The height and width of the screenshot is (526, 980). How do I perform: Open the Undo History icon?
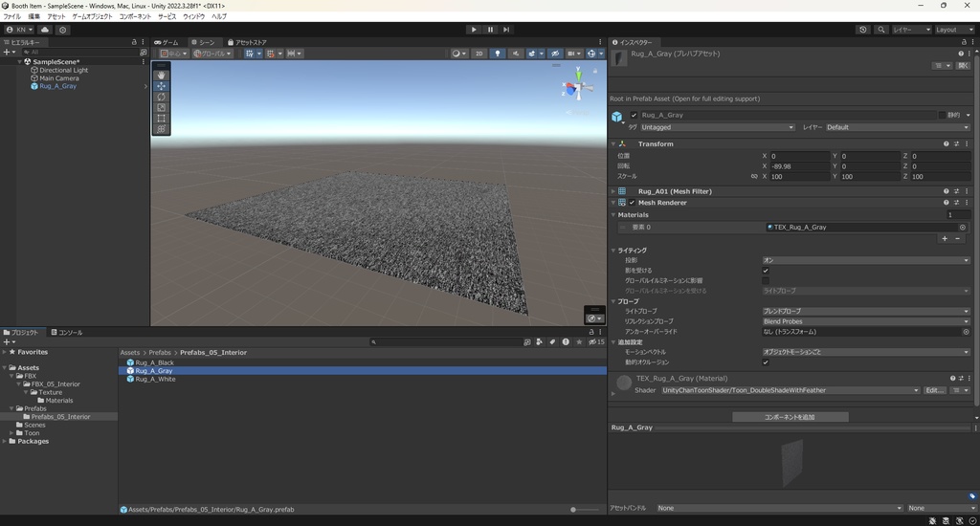[863, 30]
